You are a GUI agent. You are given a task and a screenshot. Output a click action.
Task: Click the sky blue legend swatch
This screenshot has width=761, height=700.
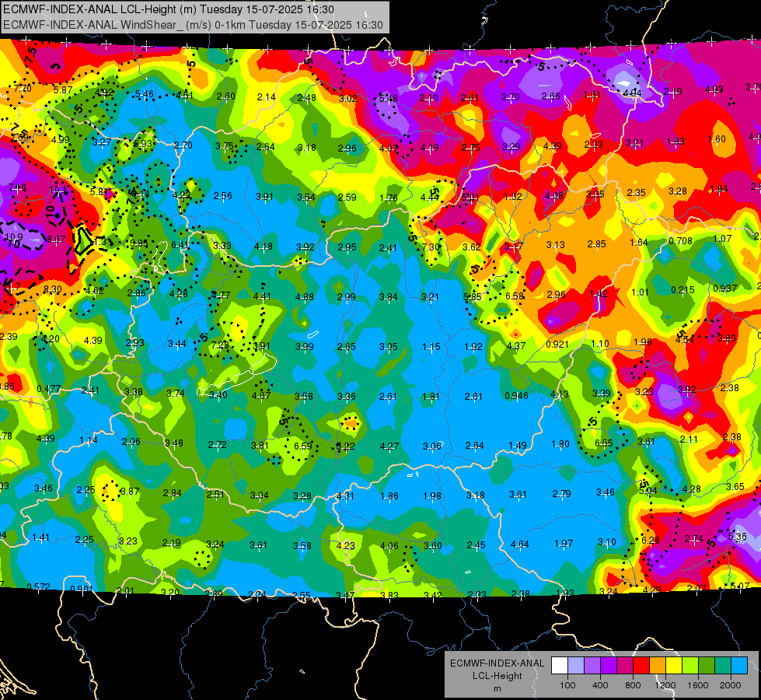click(739, 666)
